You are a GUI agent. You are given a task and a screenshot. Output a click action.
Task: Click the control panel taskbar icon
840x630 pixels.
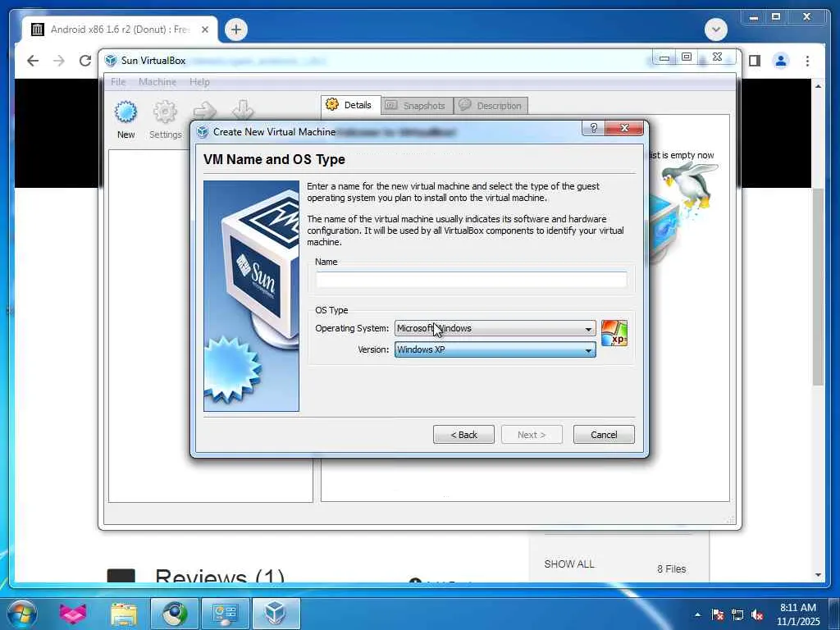click(x=225, y=614)
